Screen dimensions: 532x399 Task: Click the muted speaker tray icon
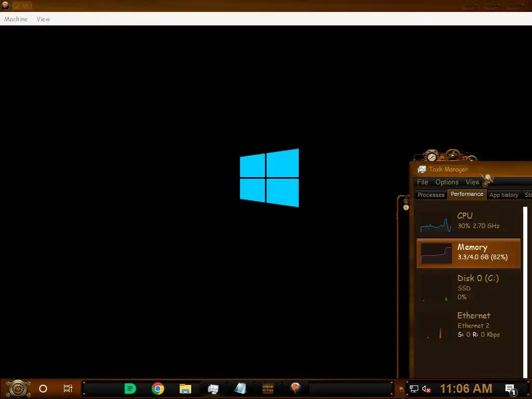[427, 389]
